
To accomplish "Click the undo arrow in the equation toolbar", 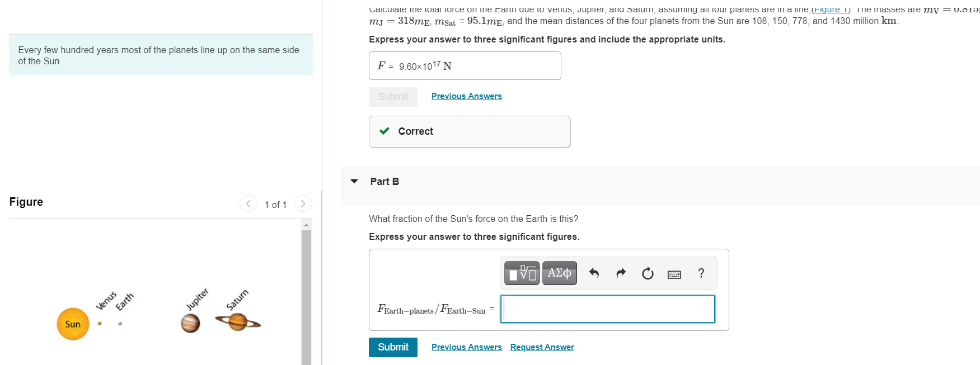I will (x=594, y=273).
